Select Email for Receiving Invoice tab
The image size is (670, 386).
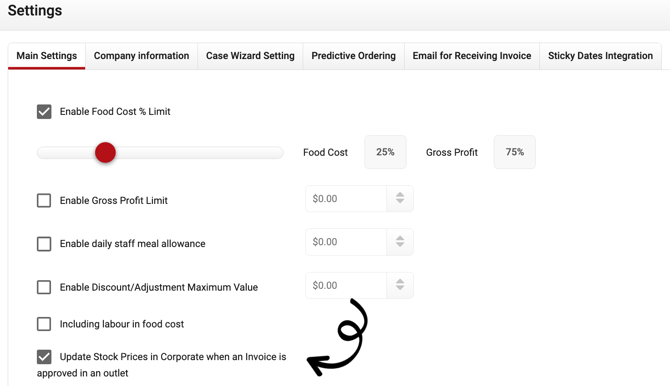(472, 56)
